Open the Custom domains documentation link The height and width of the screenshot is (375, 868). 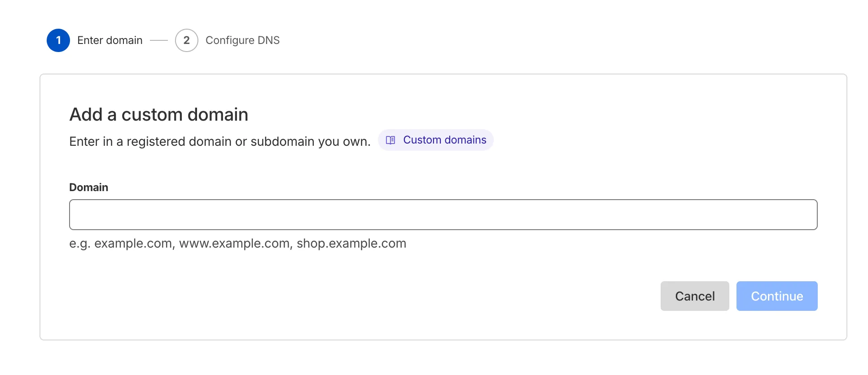pos(444,140)
